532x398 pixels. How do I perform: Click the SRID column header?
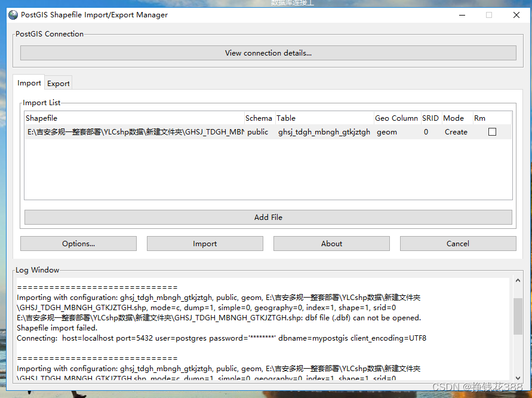pyautogui.click(x=430, y=118)
